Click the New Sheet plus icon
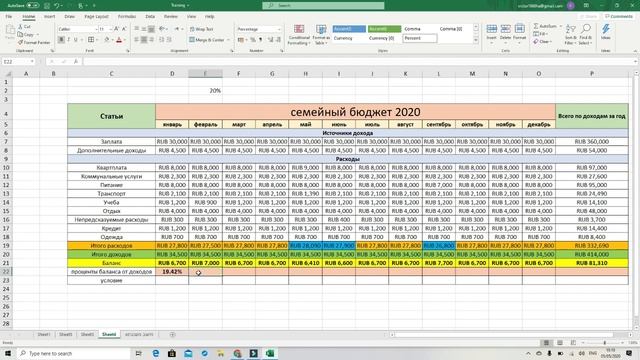The image size is (640, 360). tap(172, 335)
